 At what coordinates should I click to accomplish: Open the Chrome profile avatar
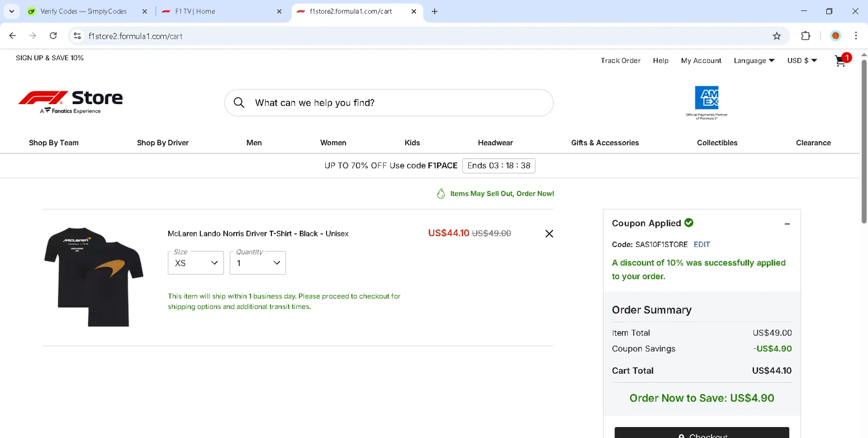pos(836,36)
